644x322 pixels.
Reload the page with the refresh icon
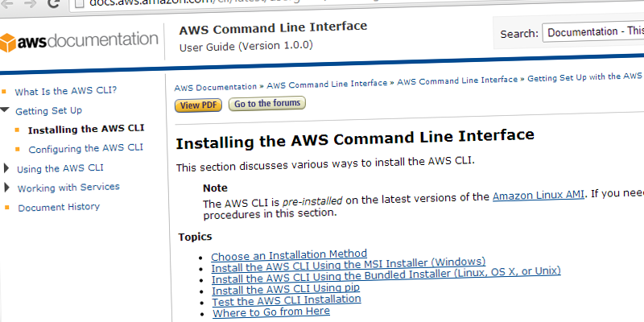[x=52, y=3]
